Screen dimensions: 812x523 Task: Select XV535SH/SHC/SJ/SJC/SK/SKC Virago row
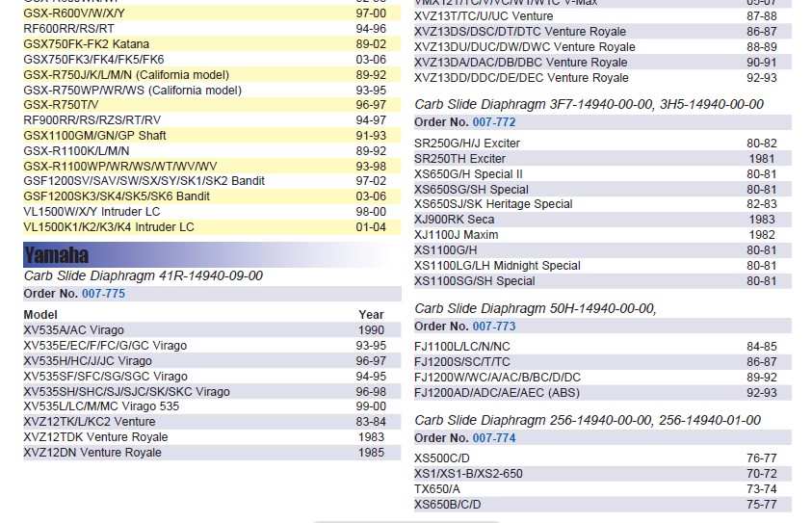(x=212, y=391)
